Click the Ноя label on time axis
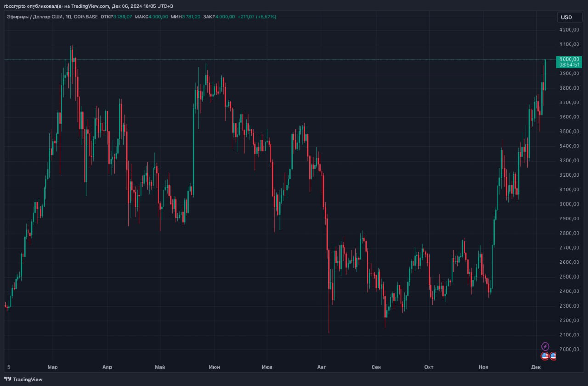This screenshot has width=588, height=386. tap(483, 367)
